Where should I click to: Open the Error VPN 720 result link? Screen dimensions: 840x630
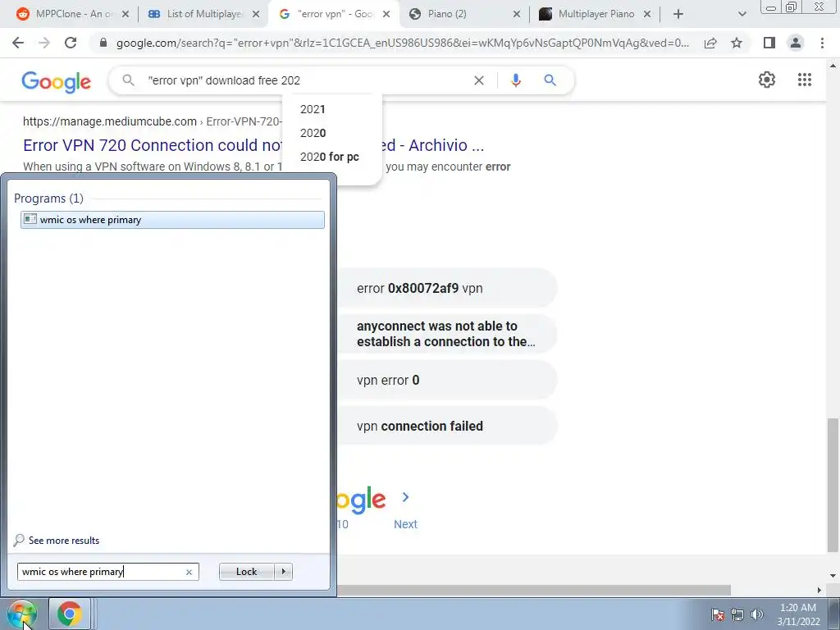pos(253,145)
